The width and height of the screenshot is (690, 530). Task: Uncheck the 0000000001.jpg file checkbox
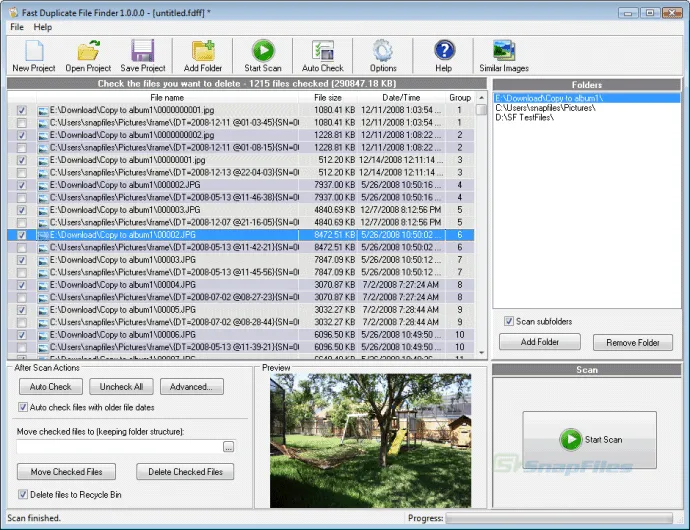[x=21, y=110]
